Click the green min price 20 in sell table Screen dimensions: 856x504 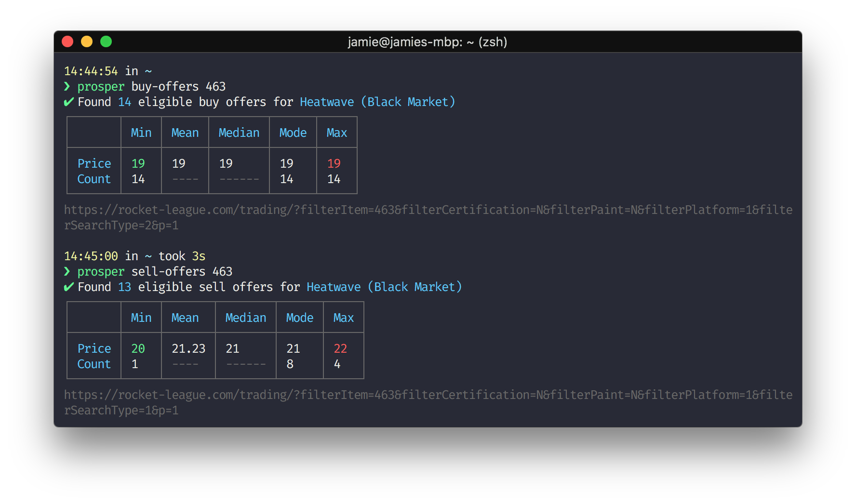pos(138,348)
